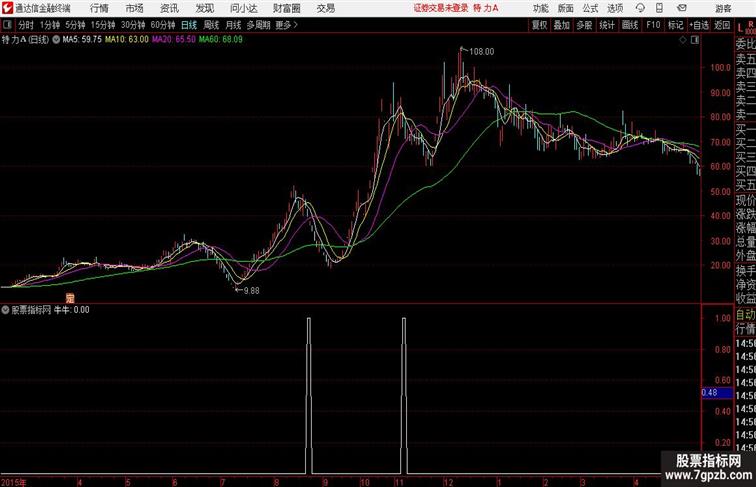Add stock via +自选 button
756x487 pixels.
click(699, 25)
